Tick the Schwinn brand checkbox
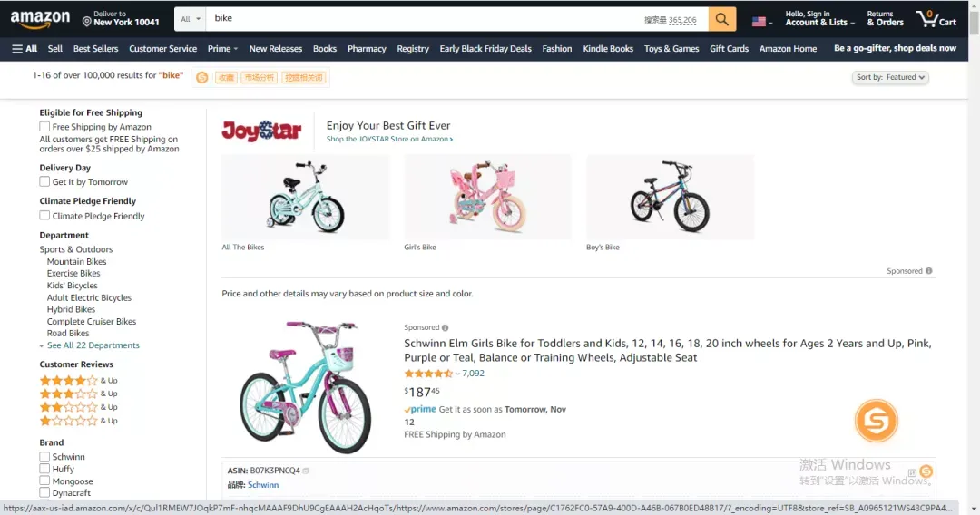980x515 pixels. [44, 457]
